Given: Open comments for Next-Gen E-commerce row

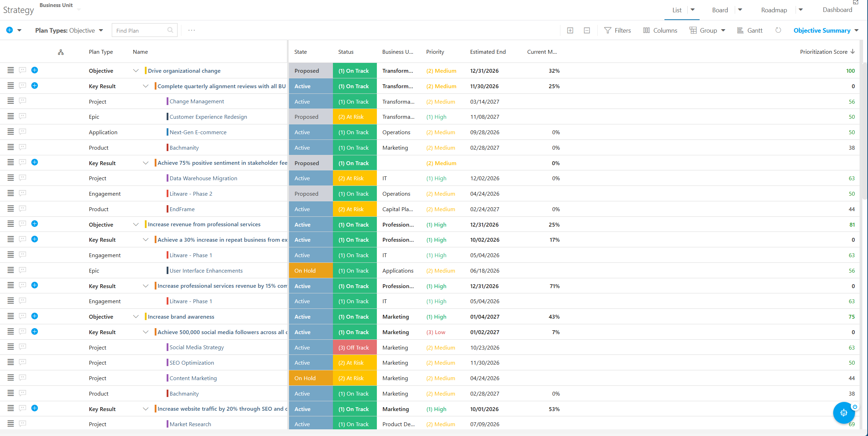Looking at the screenshot, I should 22,132.
